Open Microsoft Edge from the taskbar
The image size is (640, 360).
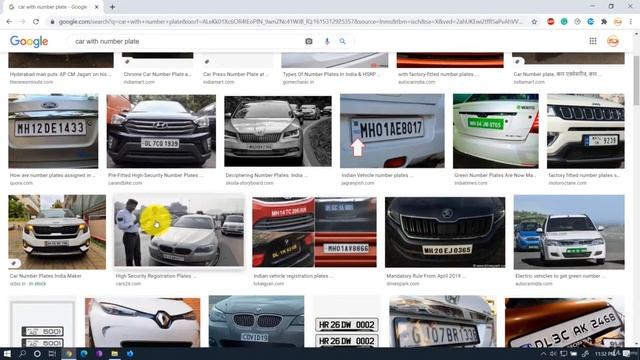tap(84, 353)
